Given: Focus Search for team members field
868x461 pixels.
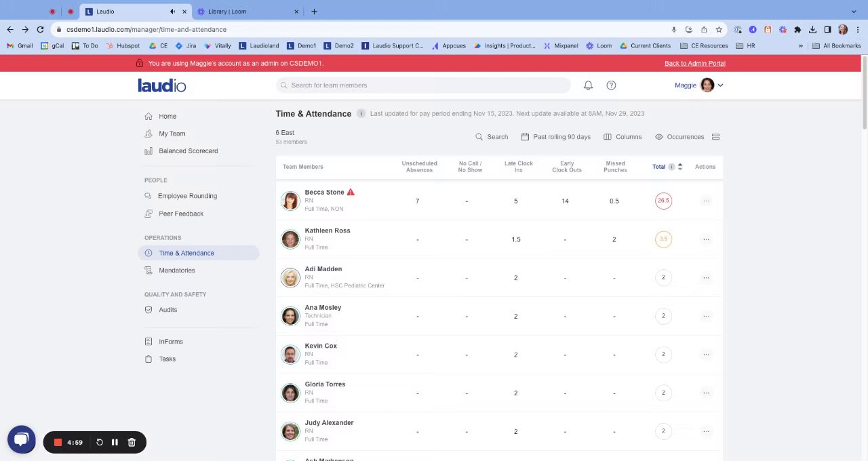Looking at the screenshot, I should click(423, 85).
